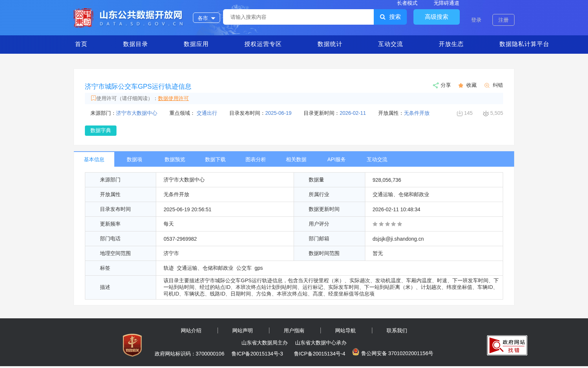Click the 登录 login link
Viewport: 588px width, 368px height.
pyautogui.click(x=476, y=20)
